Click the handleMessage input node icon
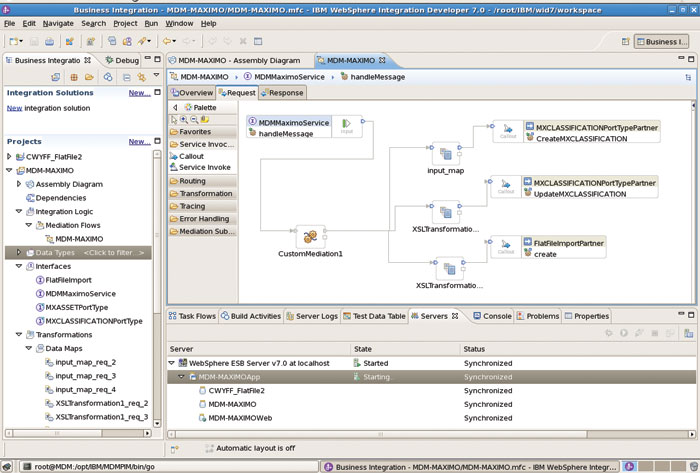This screenshot has height=473, width=700. coord(346,126)
